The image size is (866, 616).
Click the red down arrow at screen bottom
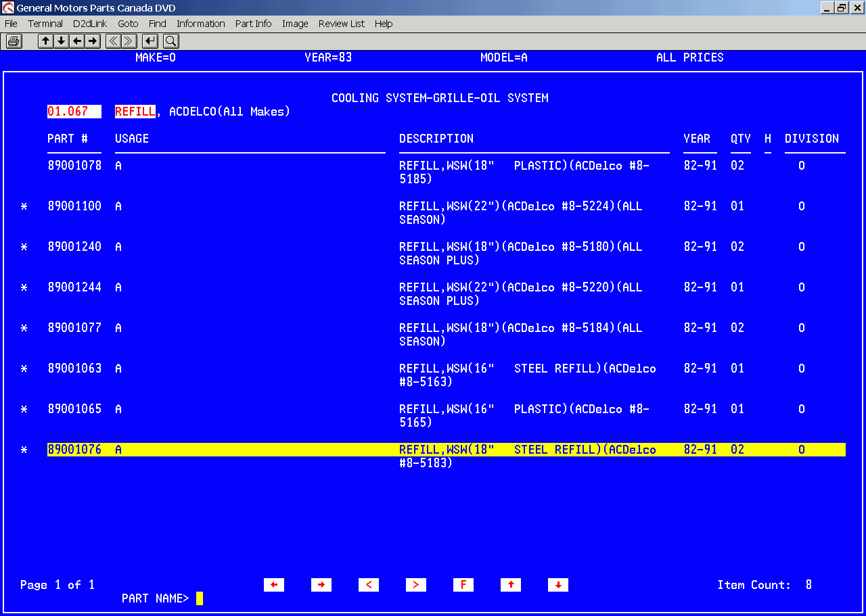558,585
